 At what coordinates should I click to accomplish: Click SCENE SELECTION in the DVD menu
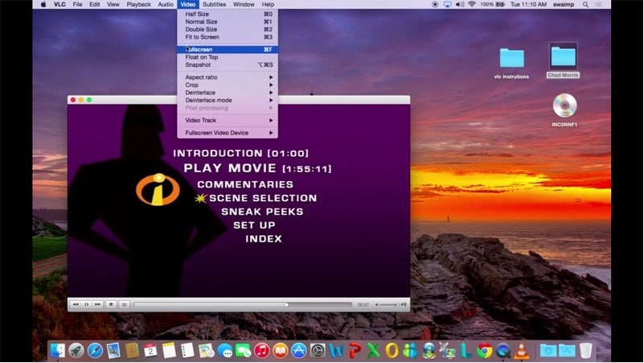(263, 198)
